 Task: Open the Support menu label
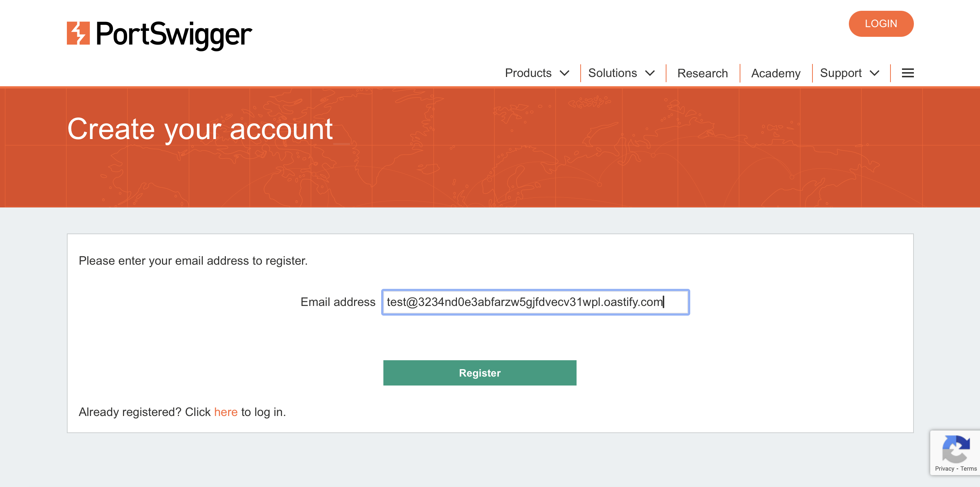coord(841,73)
